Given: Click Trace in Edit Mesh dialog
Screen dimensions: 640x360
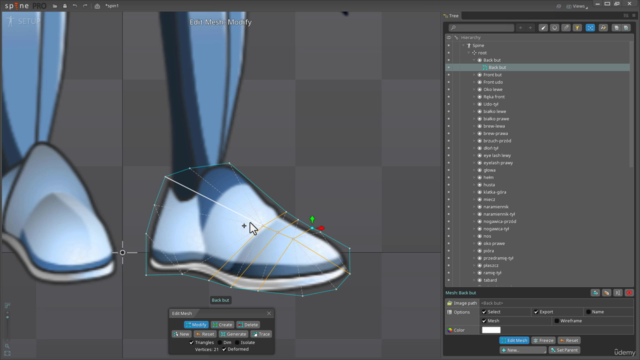Looking at the screenshot, I should (x=261, y=334).
